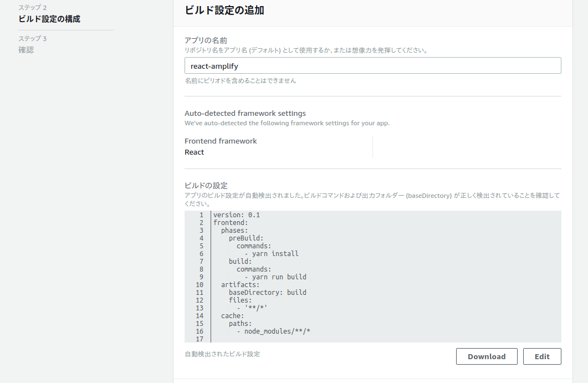Open build settings with Edit button
588x383 pixels.
[542, 356]
